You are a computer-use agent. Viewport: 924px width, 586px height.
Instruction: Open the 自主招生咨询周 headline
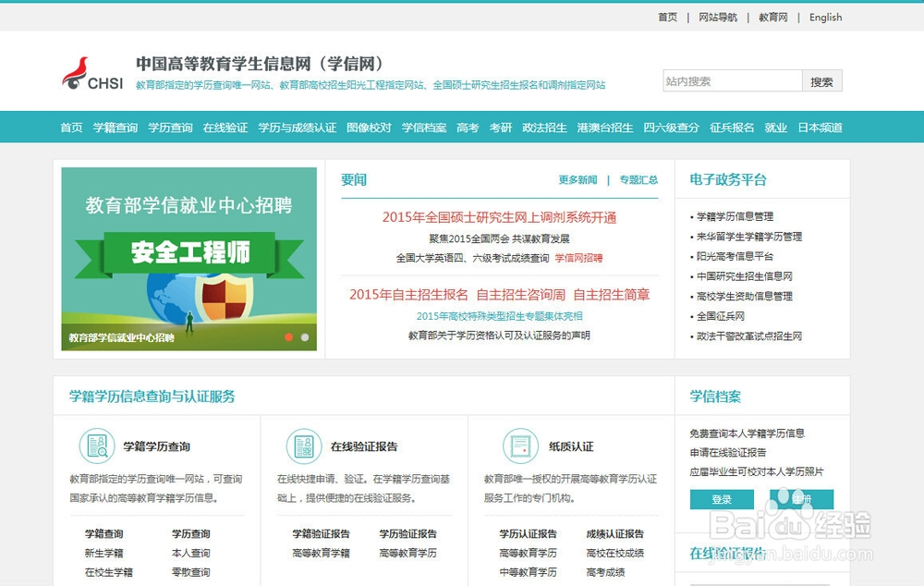click(521, 295)
